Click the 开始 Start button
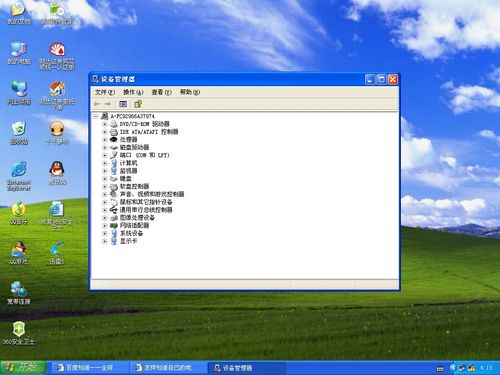 point(23,367)
